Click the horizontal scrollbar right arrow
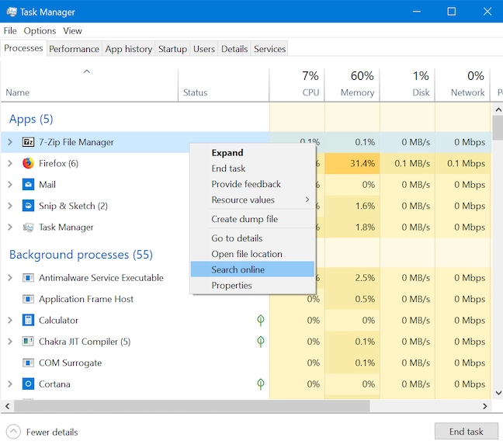The image size is (503, 448). point(484,406)
